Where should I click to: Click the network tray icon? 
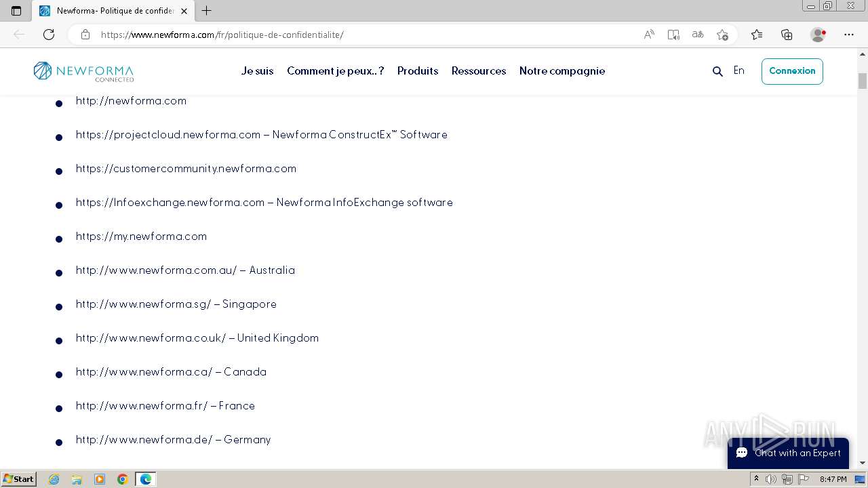[787, 479]
